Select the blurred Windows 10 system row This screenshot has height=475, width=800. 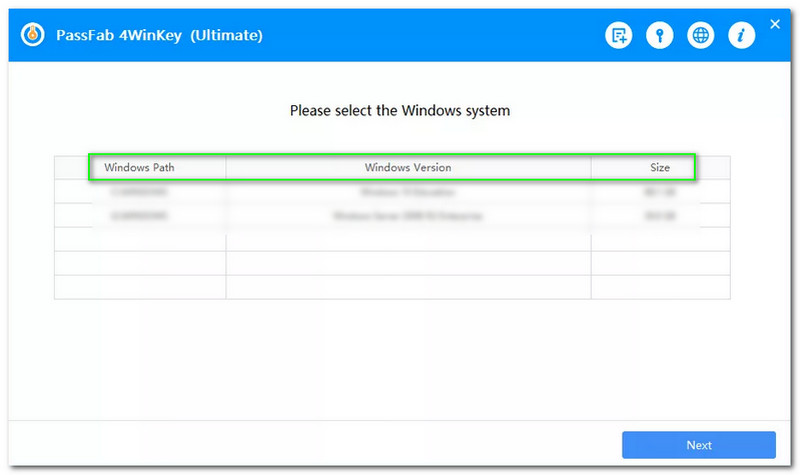point(392,192)
